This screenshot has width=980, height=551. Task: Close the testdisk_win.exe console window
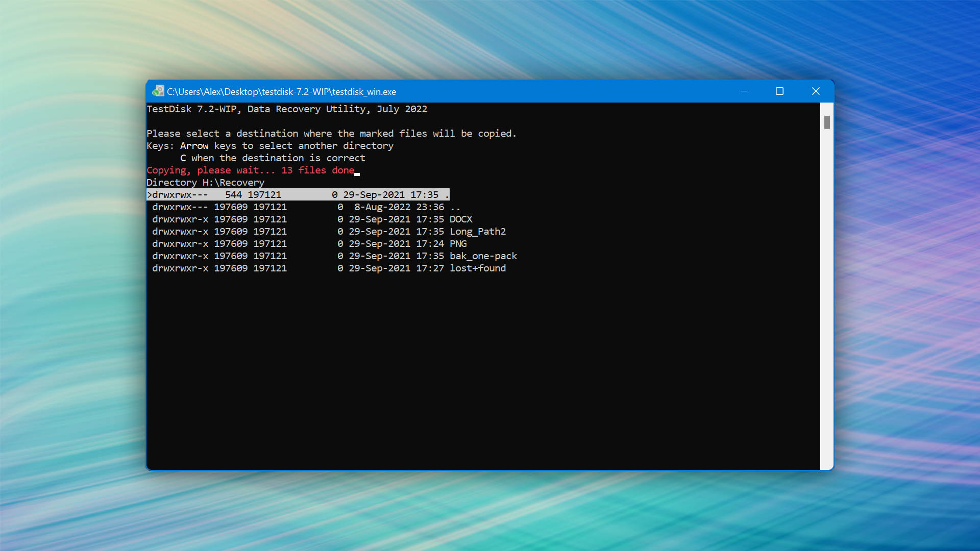816,91
